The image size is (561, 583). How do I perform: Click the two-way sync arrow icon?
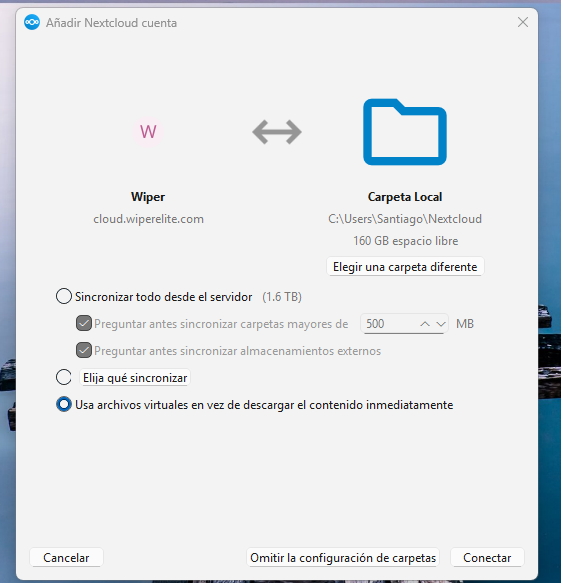[277, 132]
